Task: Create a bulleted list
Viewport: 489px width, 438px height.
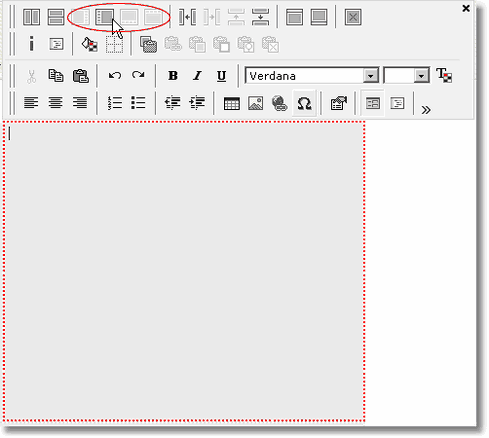Action: [138, 103]
